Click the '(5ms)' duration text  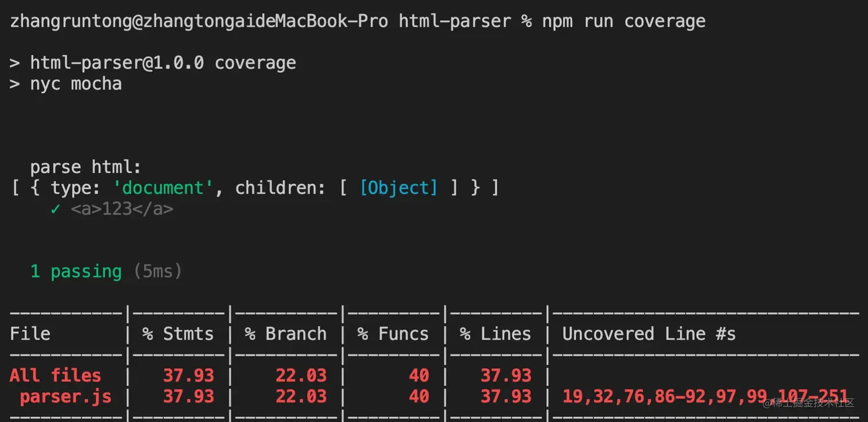click(158, 271)
